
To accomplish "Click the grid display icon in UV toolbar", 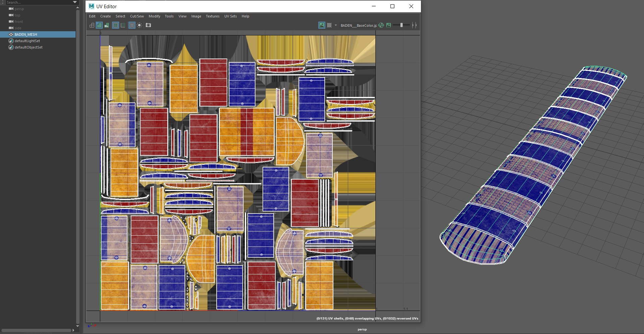I will coord(132,25).
